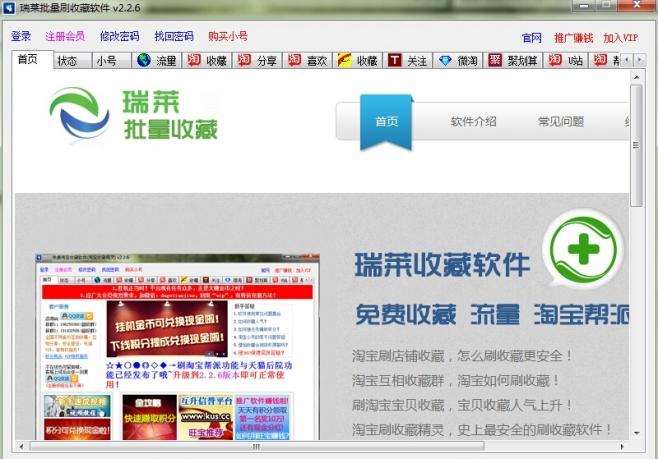This screenshot has width=658, height=459.
Task: Click the software screenshot thumbnail
Action: pos(177,347)
